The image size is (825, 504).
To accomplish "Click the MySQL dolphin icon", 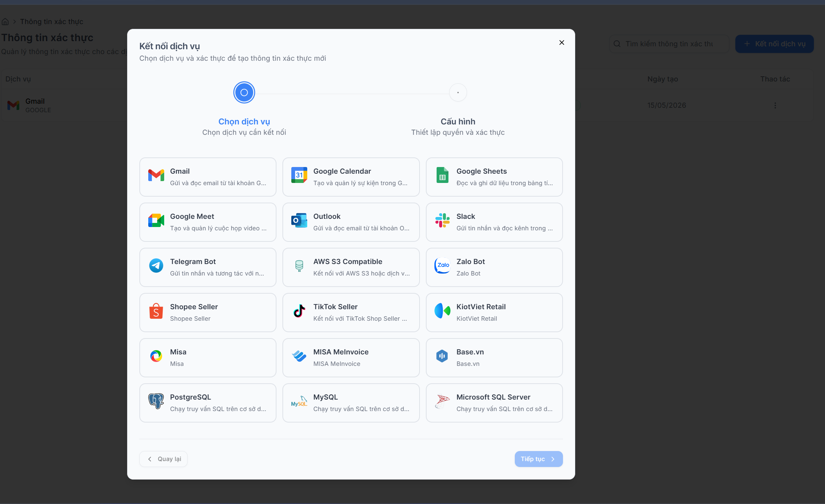I will 299,401.
